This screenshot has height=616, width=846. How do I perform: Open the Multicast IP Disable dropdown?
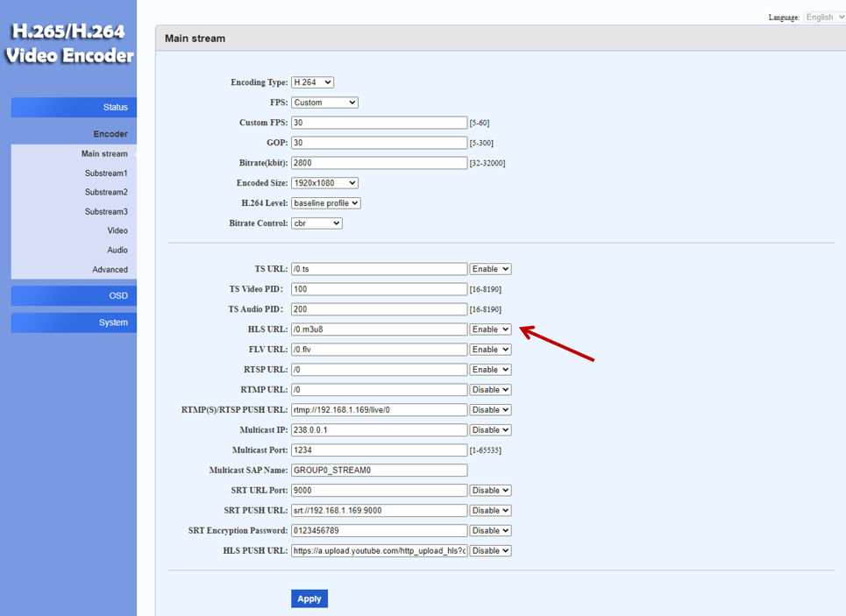coord(490,430)
